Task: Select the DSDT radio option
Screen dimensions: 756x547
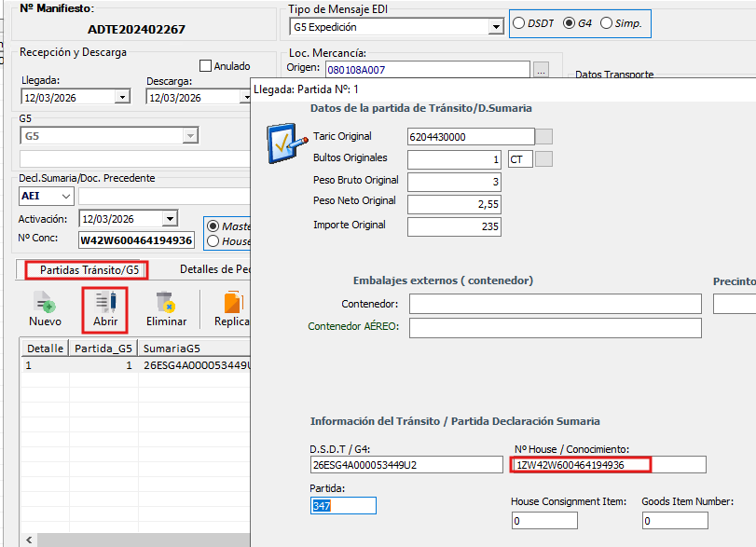Action: pos(519,23)
